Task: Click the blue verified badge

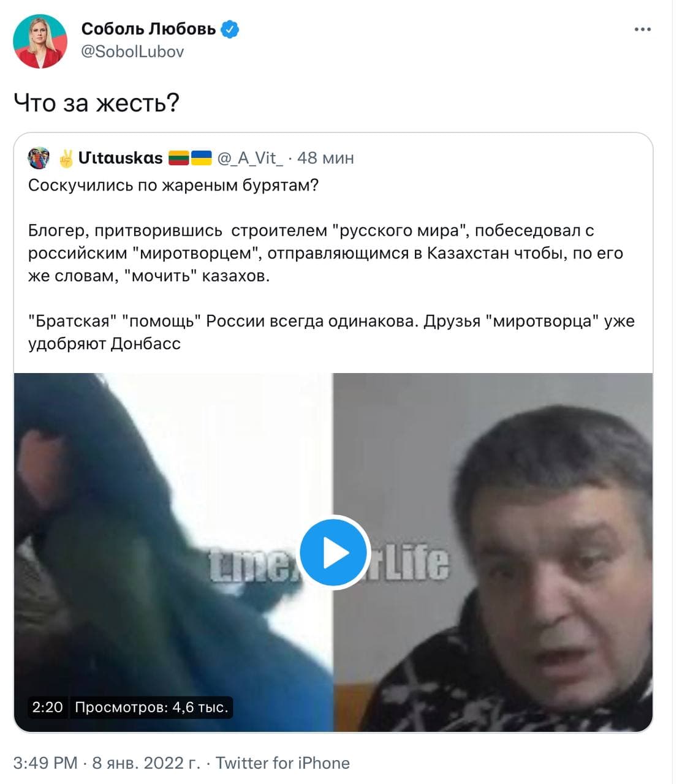Action: [x=230, y=29]
